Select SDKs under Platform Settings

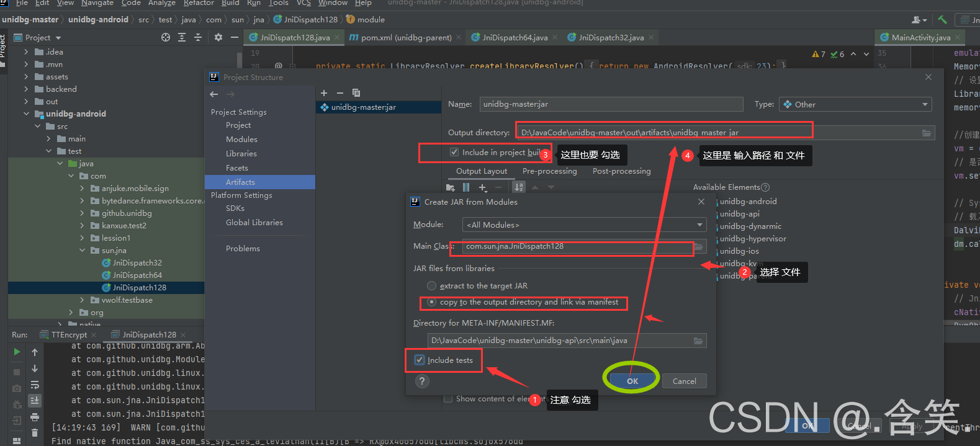click(235, 208)
